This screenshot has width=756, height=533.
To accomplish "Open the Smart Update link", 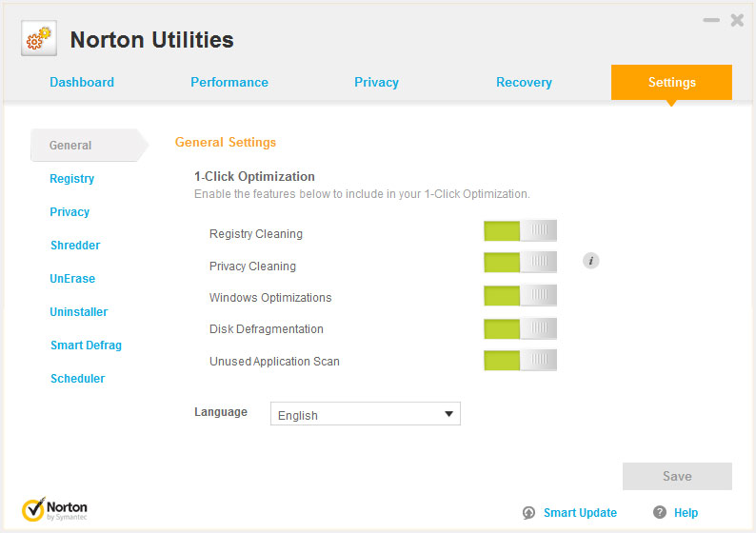I will tap(580, 513).
